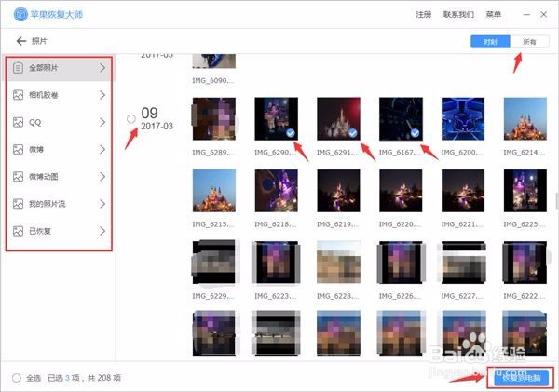Screen dimensions: 559x392
Task: Select thumbnail IMG_6218
Action: pyautogui.click(x=277, y=191)
